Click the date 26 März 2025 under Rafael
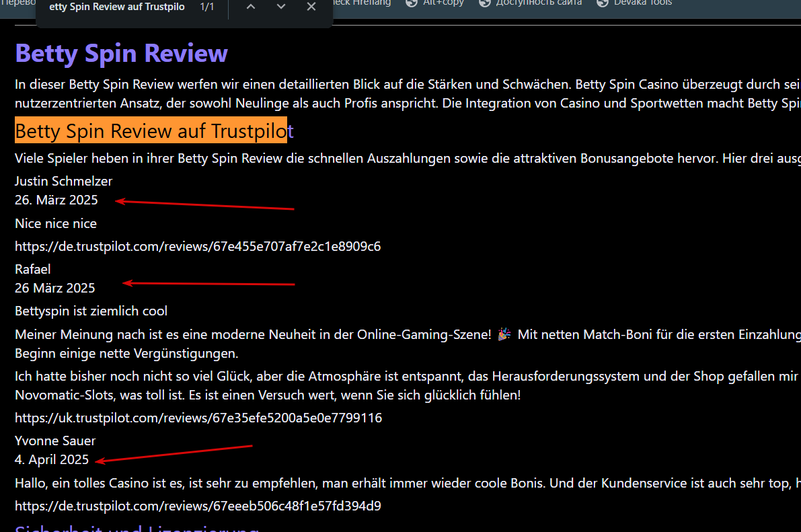 click(54, 288)
